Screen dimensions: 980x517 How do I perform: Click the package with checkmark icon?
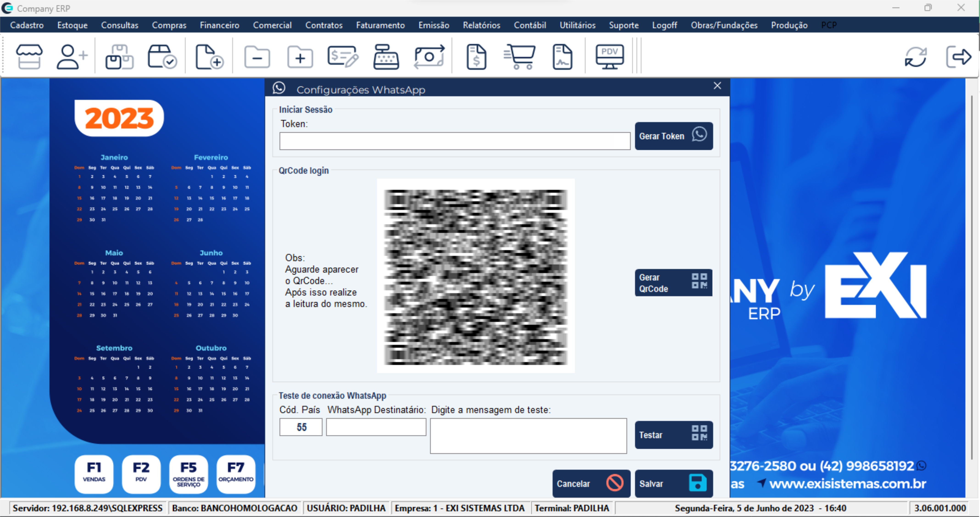click(162, 57)
